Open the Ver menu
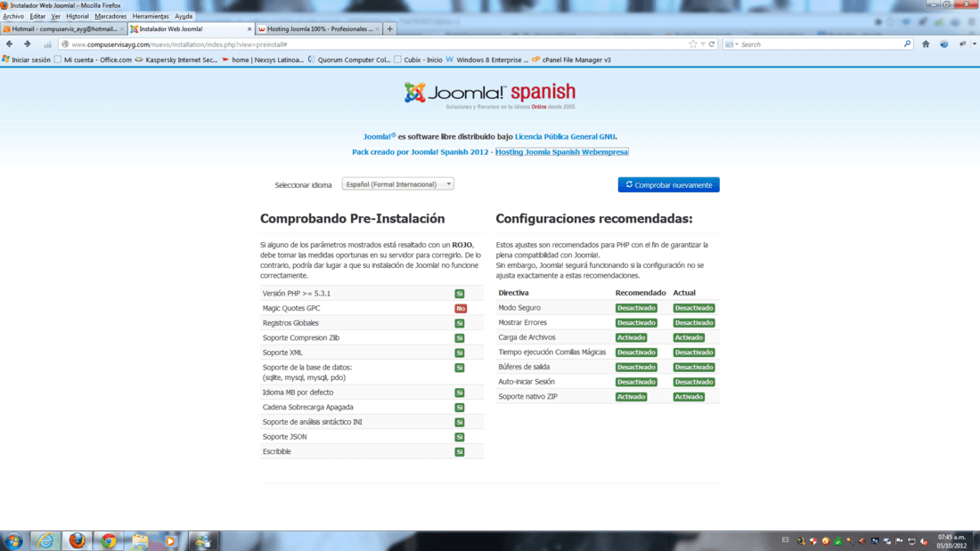Viewport: 980px width, 551px height. [x=55, y=16]
